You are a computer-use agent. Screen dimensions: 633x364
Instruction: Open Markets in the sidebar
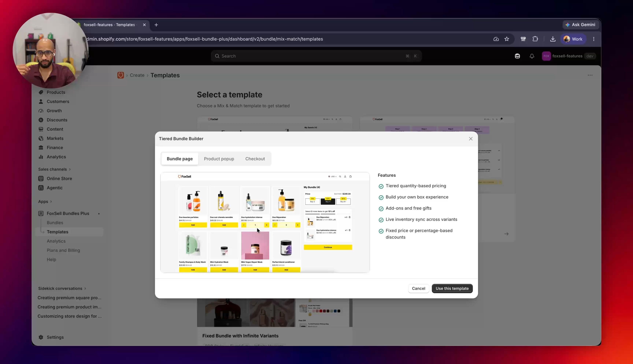coord(55,138)
